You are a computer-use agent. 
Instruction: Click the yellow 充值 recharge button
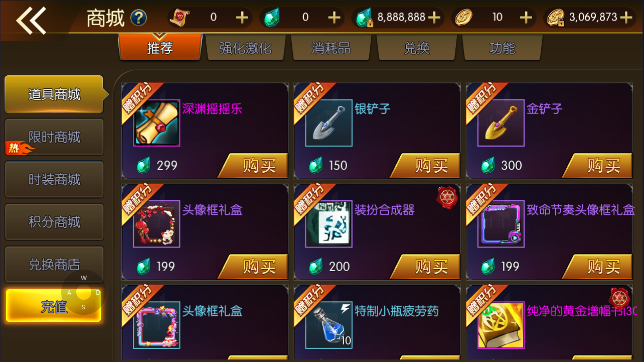[54, 306]
